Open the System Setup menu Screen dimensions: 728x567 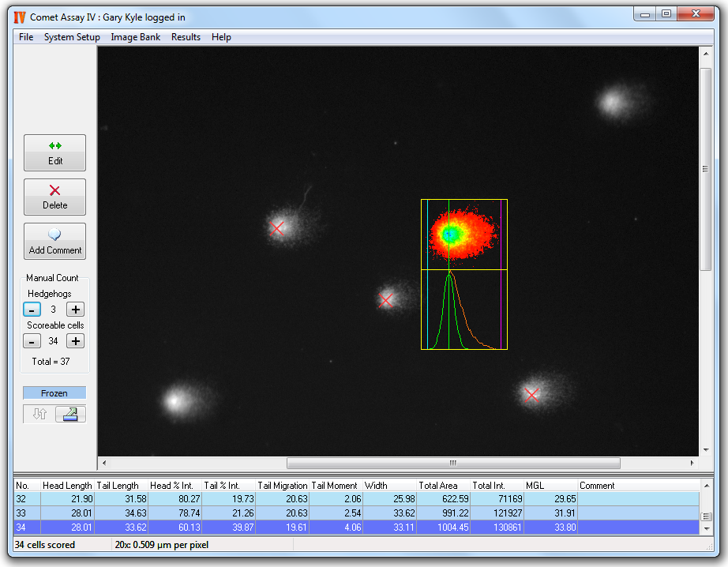[72, 37]
